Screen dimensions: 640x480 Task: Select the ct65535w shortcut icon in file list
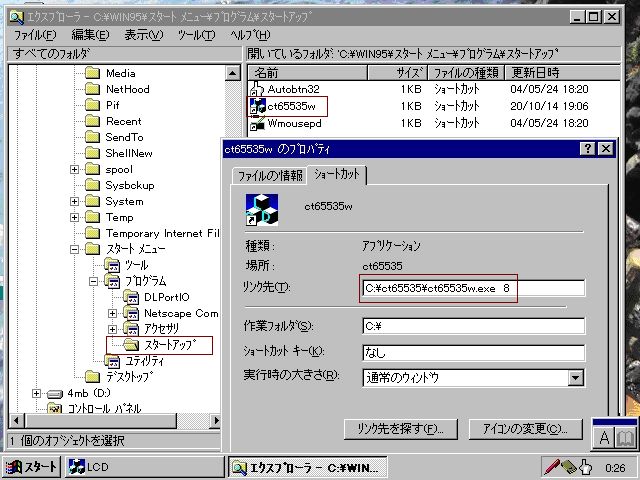pos(257,106)
